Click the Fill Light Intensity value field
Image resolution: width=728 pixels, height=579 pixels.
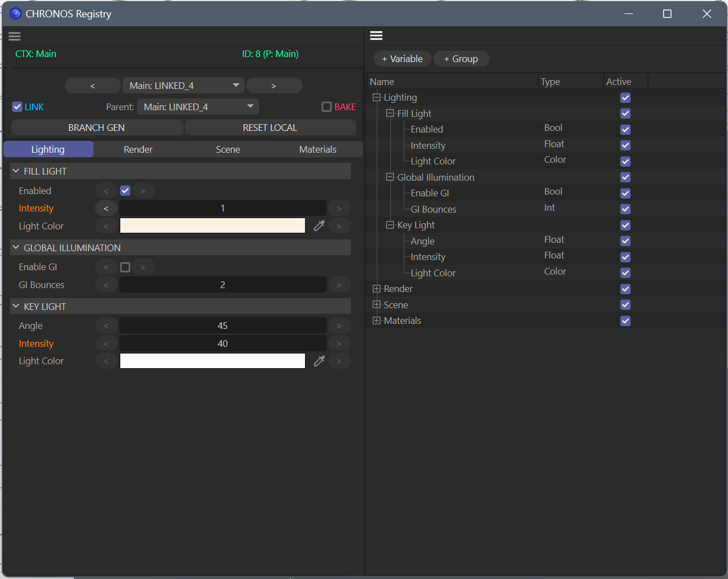point(223,208)
